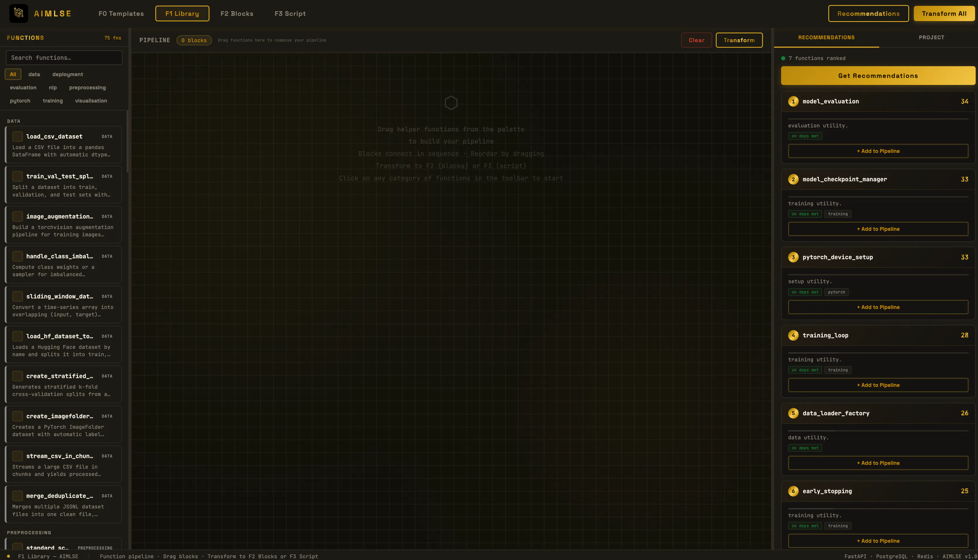Image resolution: width=978 pixels, height=560 pixels.
Task: Click the score bar under data_loader_factory
Action: 878,431
